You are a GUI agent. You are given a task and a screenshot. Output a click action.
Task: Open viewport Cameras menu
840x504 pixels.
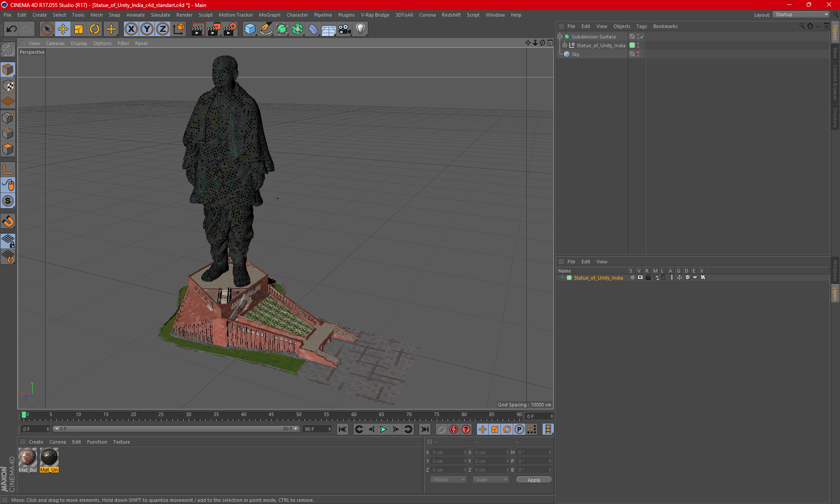coord(55,43)
